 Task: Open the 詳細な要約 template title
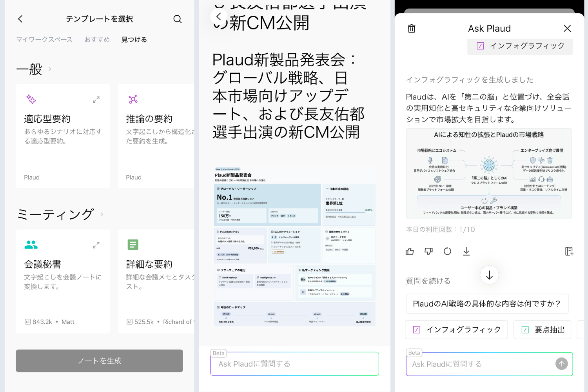pyautogui.click(x=149, y=264)
